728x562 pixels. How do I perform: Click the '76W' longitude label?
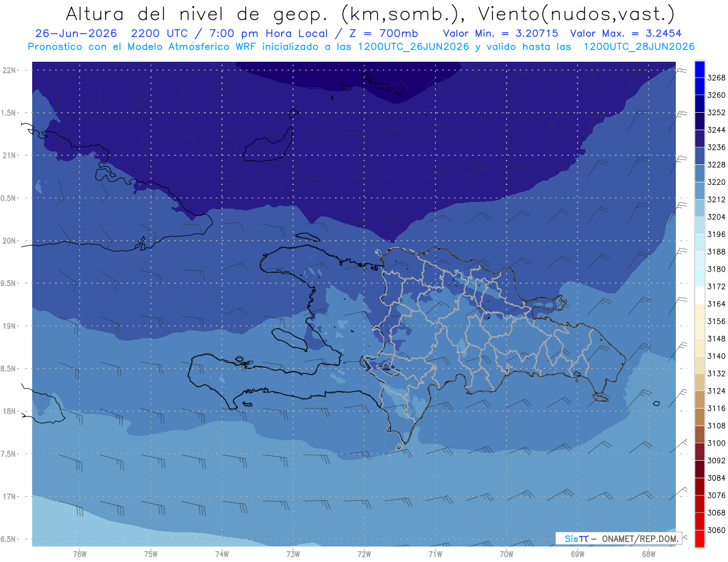point(79,554)
